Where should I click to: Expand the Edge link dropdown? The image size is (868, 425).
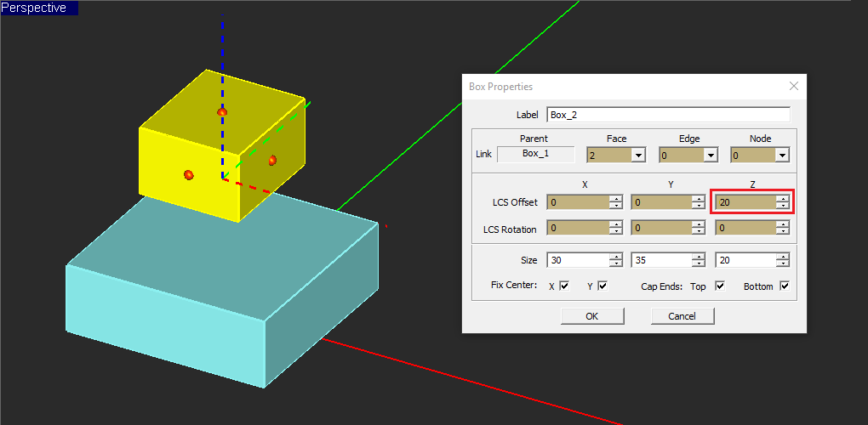click(710, 156)
